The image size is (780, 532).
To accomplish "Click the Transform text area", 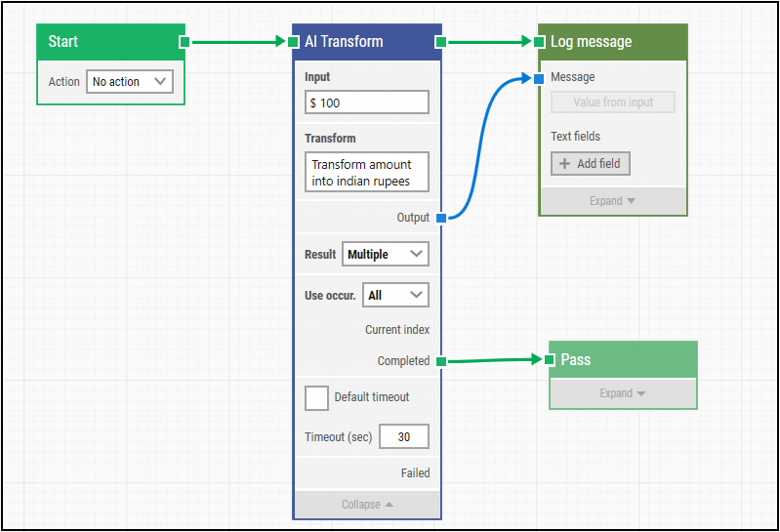I will click(366, 172).
